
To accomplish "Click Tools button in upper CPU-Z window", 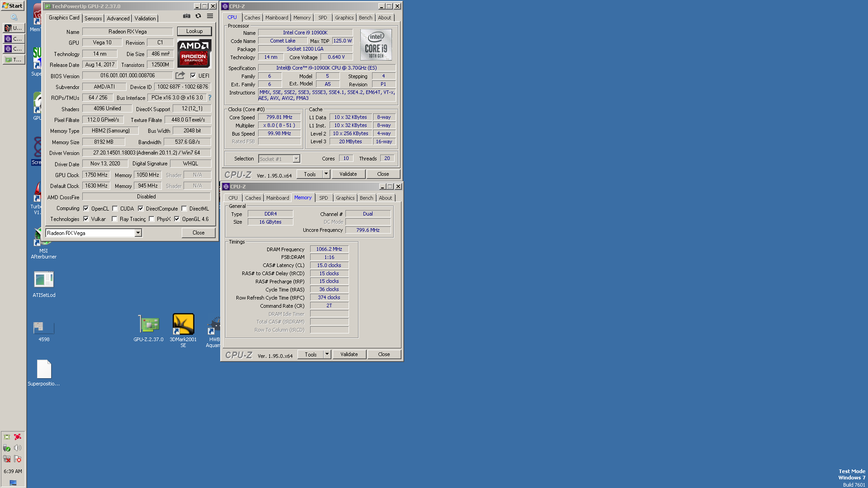I will (x=310, y=174).
